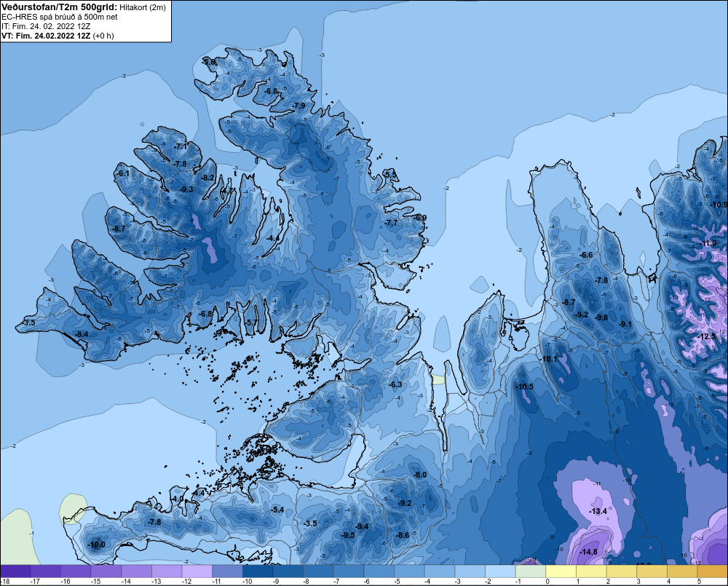
Task: Click the legend swatch between -7 and -6
Action: click(349, 571)
